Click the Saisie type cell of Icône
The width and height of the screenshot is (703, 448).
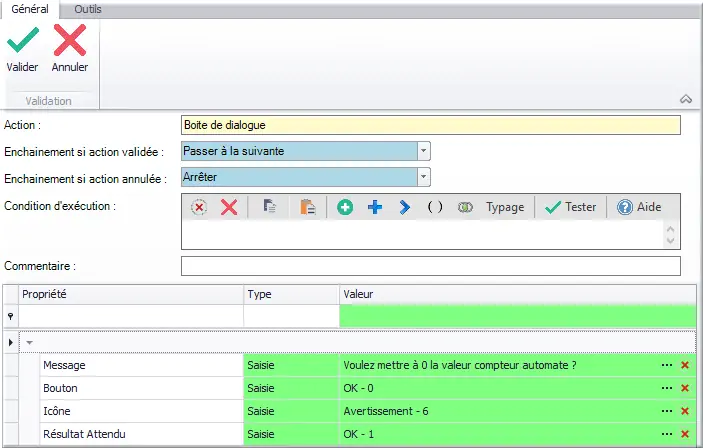[x=291, y=411]
